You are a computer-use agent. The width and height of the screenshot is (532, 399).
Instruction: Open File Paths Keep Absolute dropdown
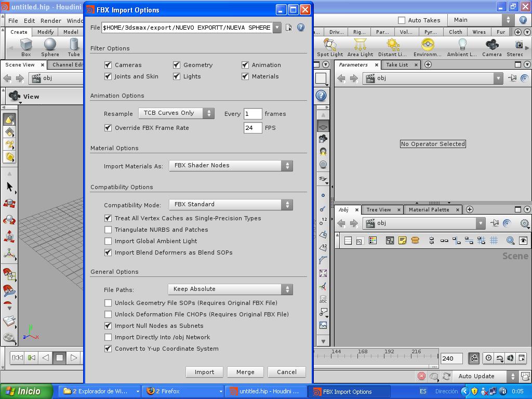230,289
